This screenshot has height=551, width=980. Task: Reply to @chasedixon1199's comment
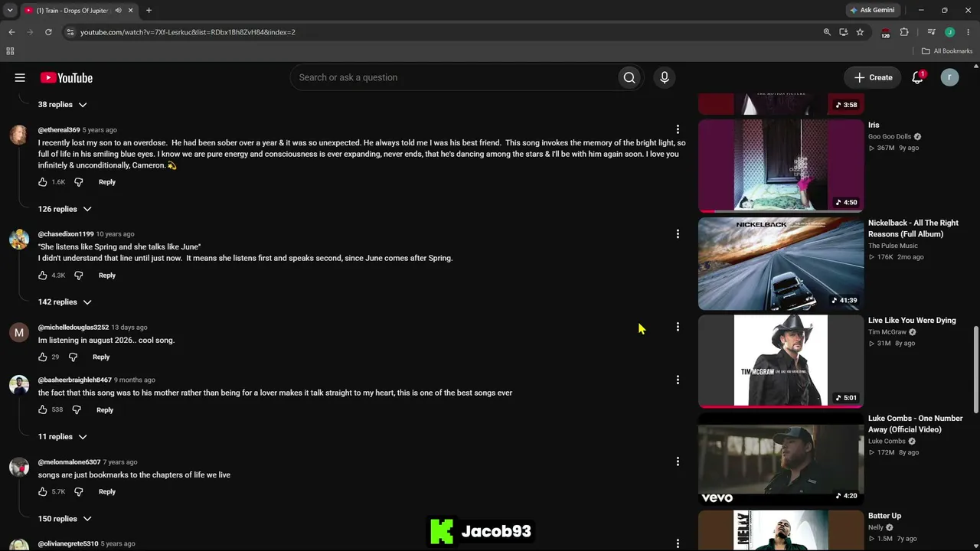[107, 275]
